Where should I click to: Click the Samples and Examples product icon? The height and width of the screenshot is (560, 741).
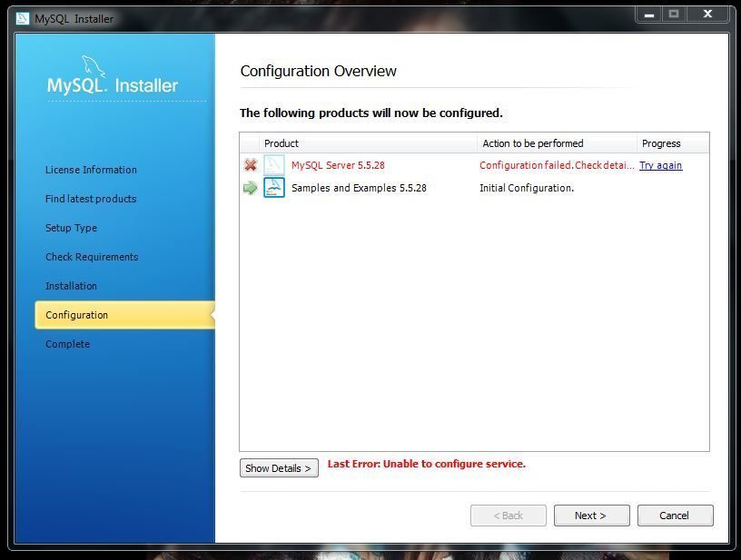[x=274, y=188]
